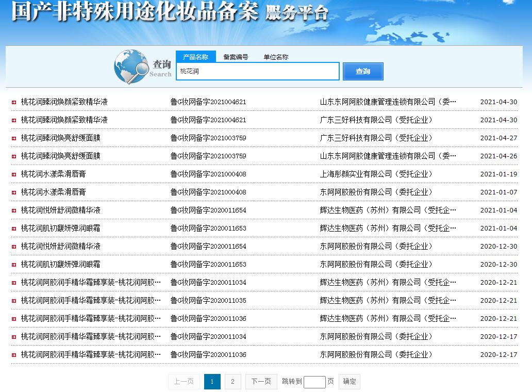Open first 桃花润臻润焕颜紧致精华液 result

(x=64, y=102)
